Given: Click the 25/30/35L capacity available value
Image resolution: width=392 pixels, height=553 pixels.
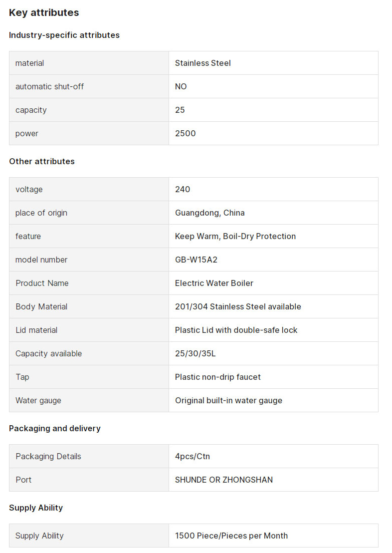Looking at the screenshot, I should point(196,354).
